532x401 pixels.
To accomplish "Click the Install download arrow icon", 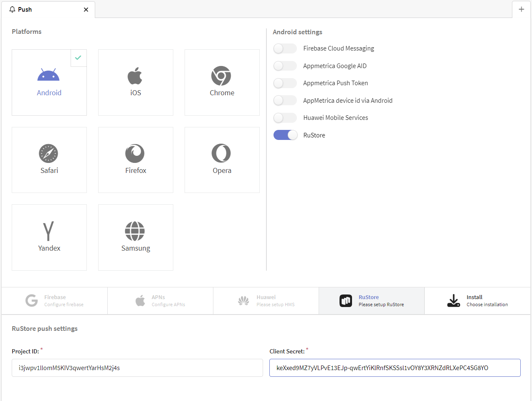I will (x=453, y=301).
